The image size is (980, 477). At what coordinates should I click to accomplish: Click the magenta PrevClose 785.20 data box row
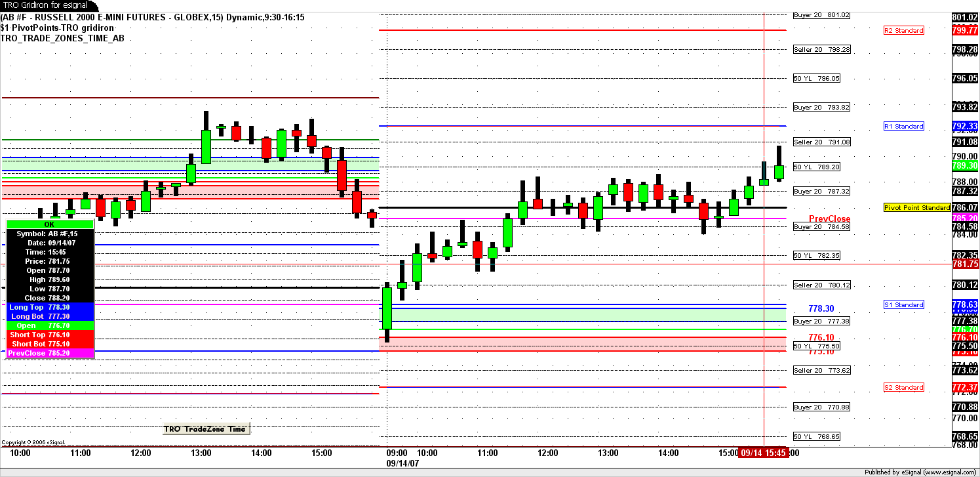pos(50,353)
